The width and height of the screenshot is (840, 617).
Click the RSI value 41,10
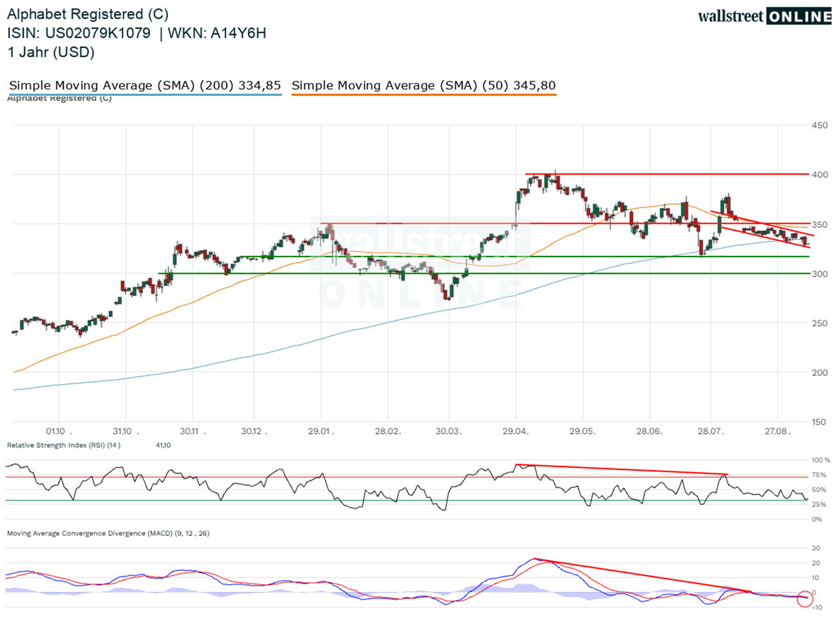(163, 446)
